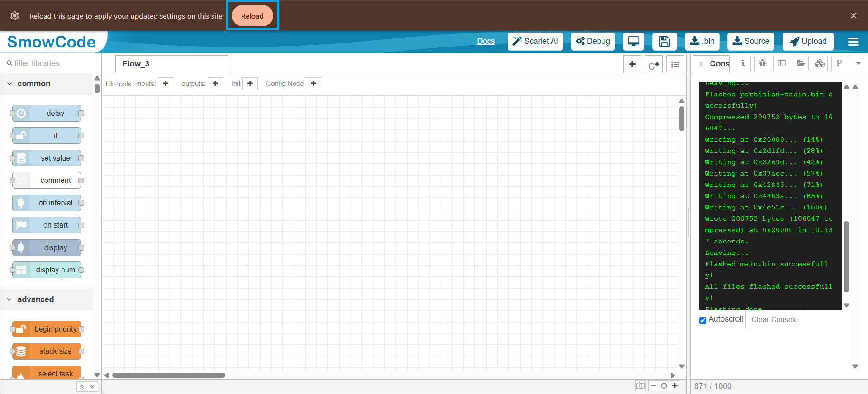This screenshot has height=394, width=868.
Task: Click Clear Console button
Action: (774, 319)
